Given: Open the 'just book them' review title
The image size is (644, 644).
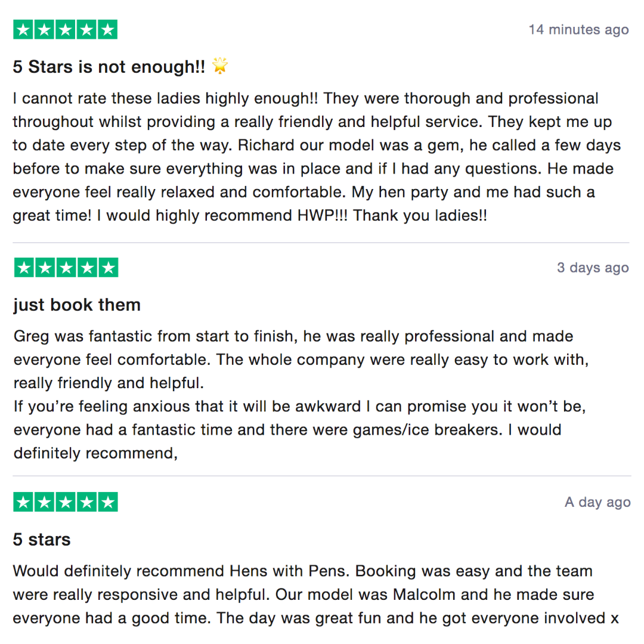Looking at the screenshot, I should click(x=77, y=305).
